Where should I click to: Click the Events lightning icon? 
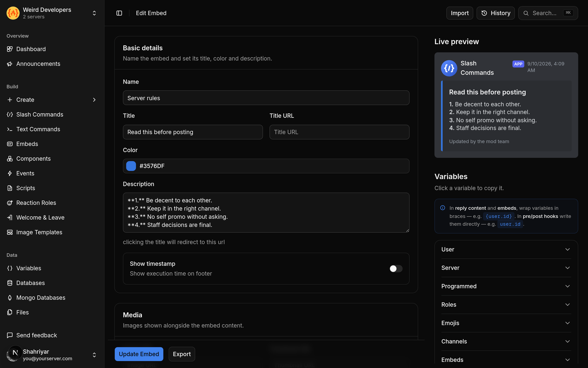(x=10, y=173)
